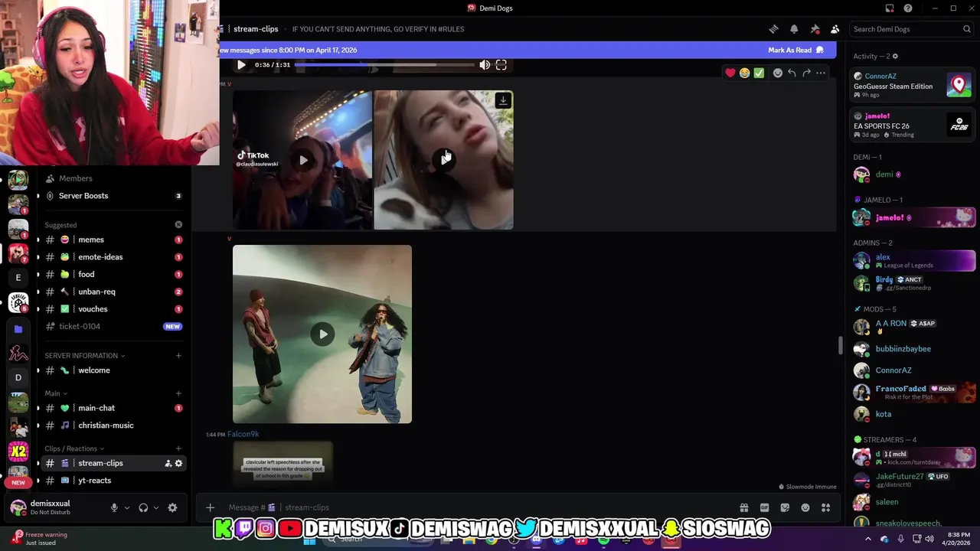This screenshot has width=980, height=551.
Task: Open headphone output options chevron
Action: pyautogui.click(x=156, y=507)
